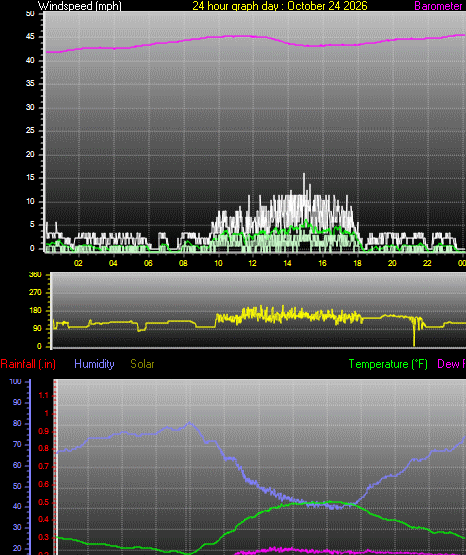Click the 08 hour tick label
This screenshot has height=555, width=466.
click(183, 263)
